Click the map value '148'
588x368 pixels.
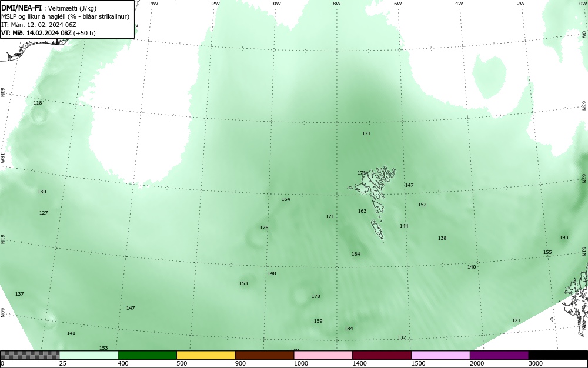click(x=272, y=273)
